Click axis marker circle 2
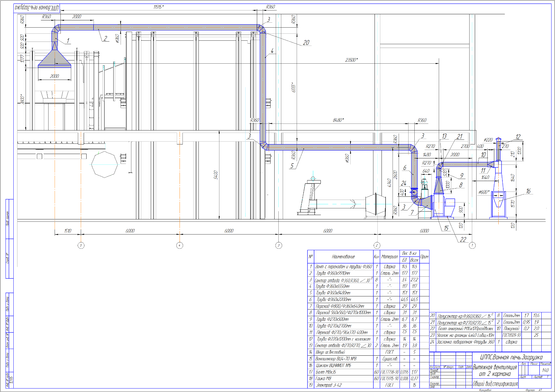This screenshot has width=555, height=392. point(377,245)
